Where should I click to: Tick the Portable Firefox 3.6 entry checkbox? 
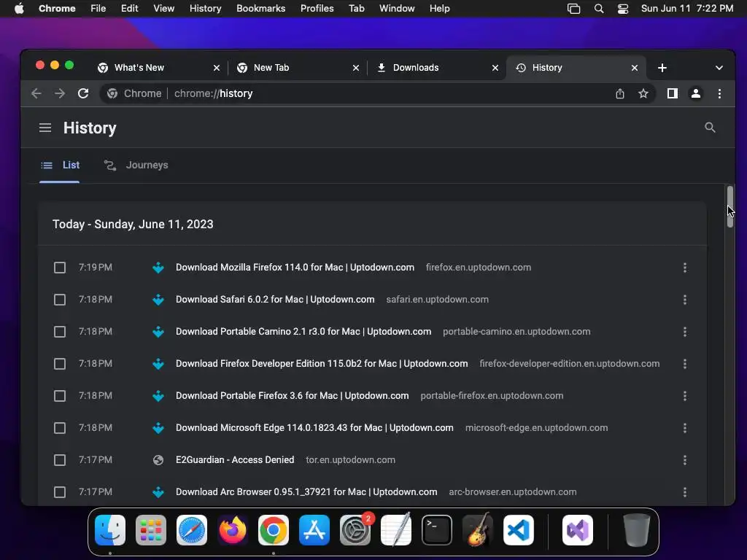(60, 396)
